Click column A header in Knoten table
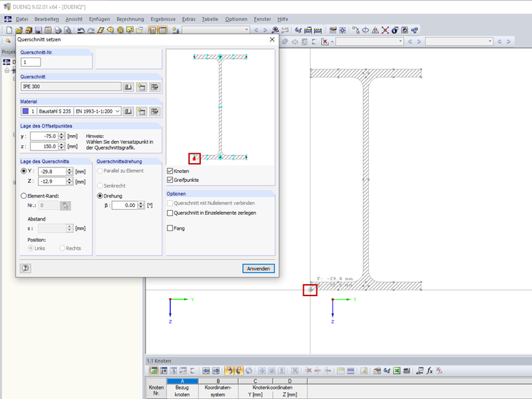This screenshot has width=532, height=399. pos(182,381)
